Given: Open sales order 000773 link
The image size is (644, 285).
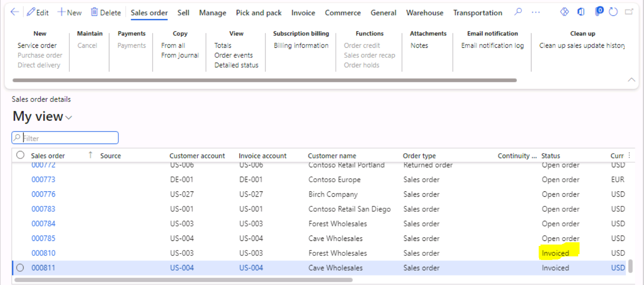Looking at the screenshot, I should pyautogui.click(x=43, y=180).
